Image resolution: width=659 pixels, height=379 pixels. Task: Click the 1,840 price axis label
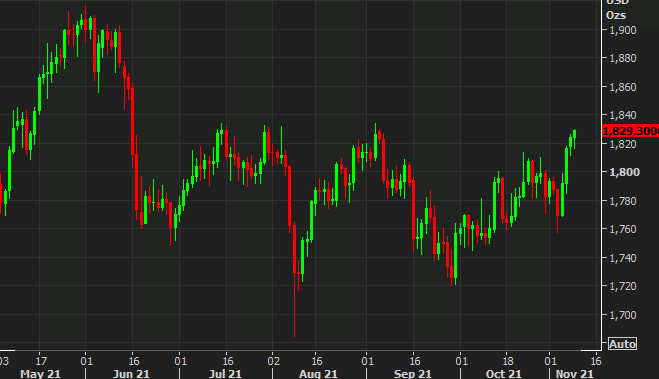pyautogui.click(x=623, y=115)
